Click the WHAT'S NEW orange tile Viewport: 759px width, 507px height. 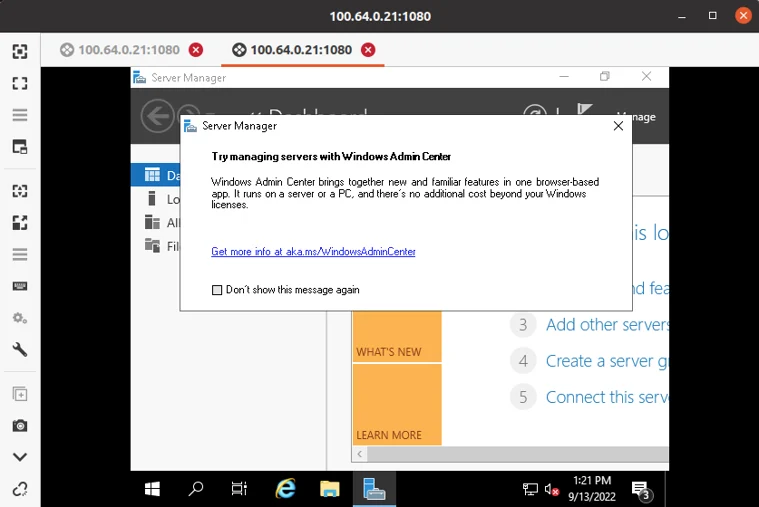click(x=397, y=337)
